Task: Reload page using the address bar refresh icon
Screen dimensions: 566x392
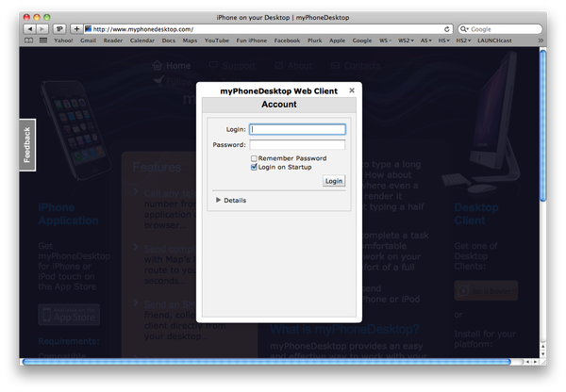Action: (446, 29)
